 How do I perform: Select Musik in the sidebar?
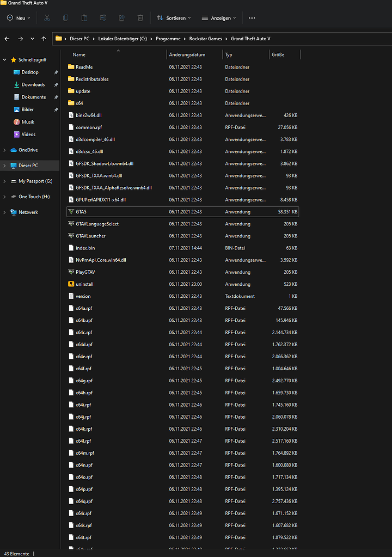[28, 122]
